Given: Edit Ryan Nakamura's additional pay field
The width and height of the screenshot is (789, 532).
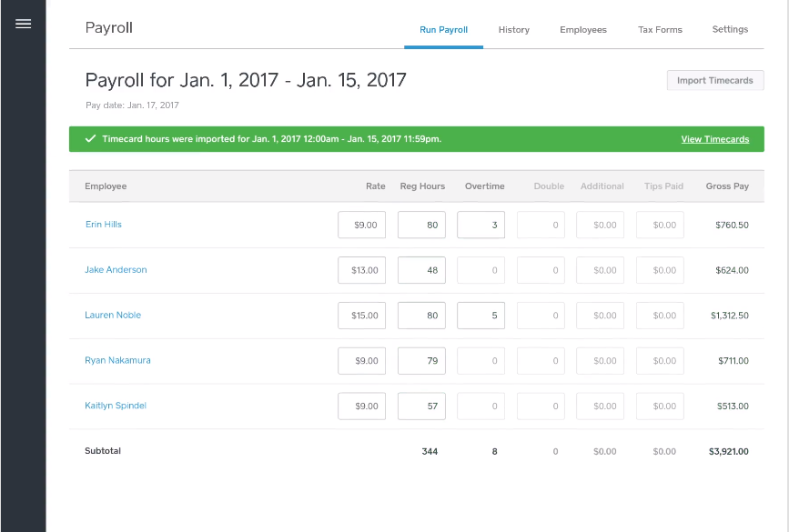Looking at the screenshot, I should 600,360.
